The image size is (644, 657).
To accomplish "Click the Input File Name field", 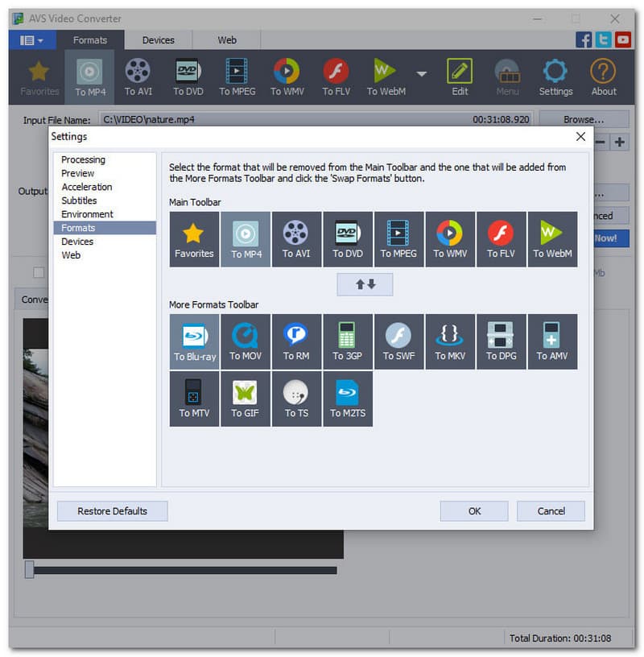I will (x=316, y=119).
